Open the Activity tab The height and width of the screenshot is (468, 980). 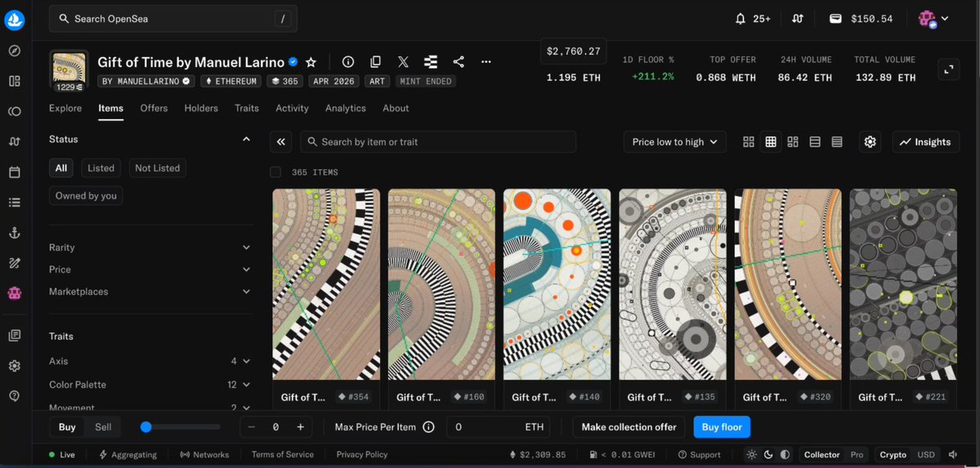[292, 108]
